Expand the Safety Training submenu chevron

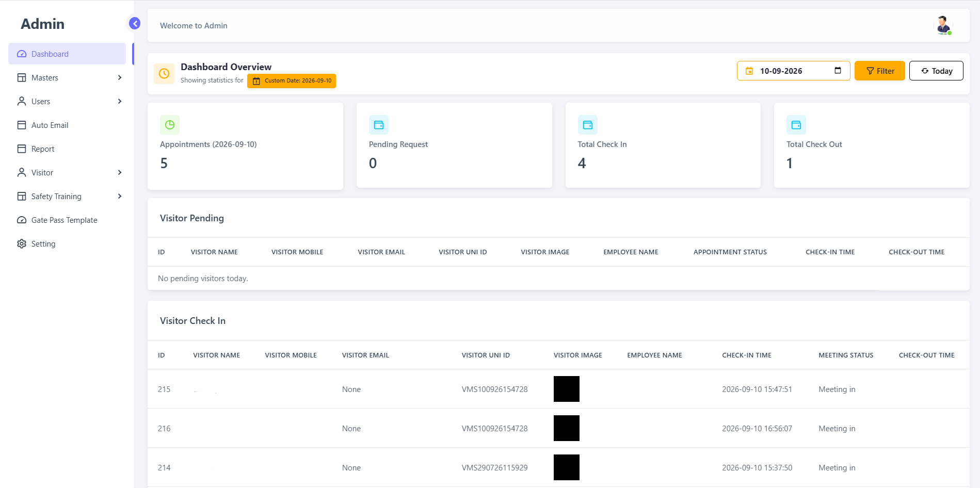pos(120,196)
